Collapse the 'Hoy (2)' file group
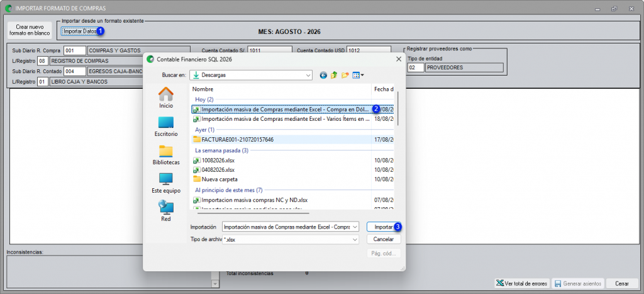This screenshot has width=644, height=294. point(204,99)
